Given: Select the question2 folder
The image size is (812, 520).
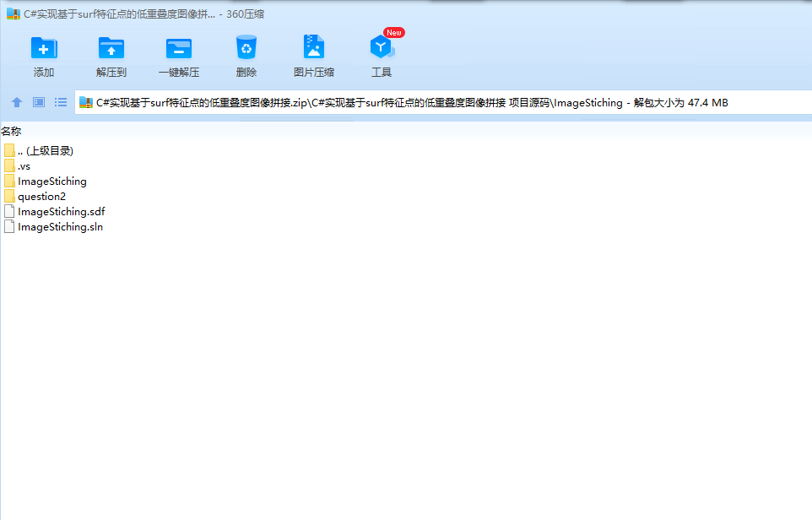Looking at the screenshot, I should pos(35,197).
